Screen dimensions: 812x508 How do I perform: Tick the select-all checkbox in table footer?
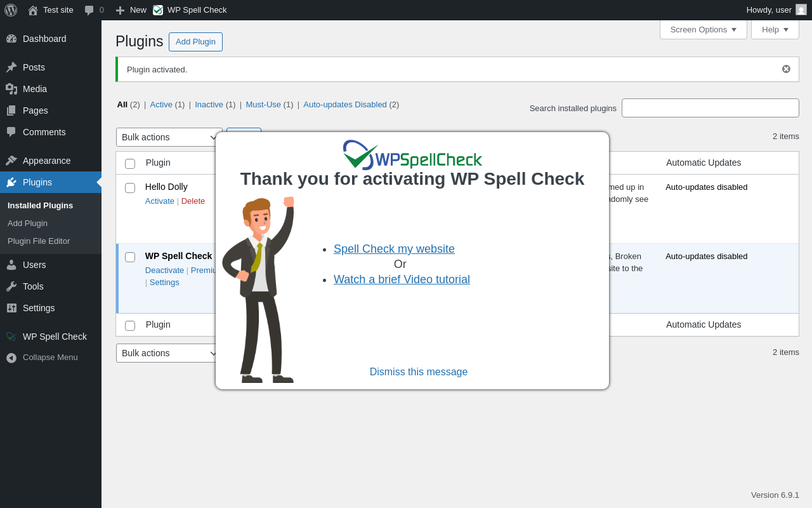pyautogui.click(x=130, y=326)
